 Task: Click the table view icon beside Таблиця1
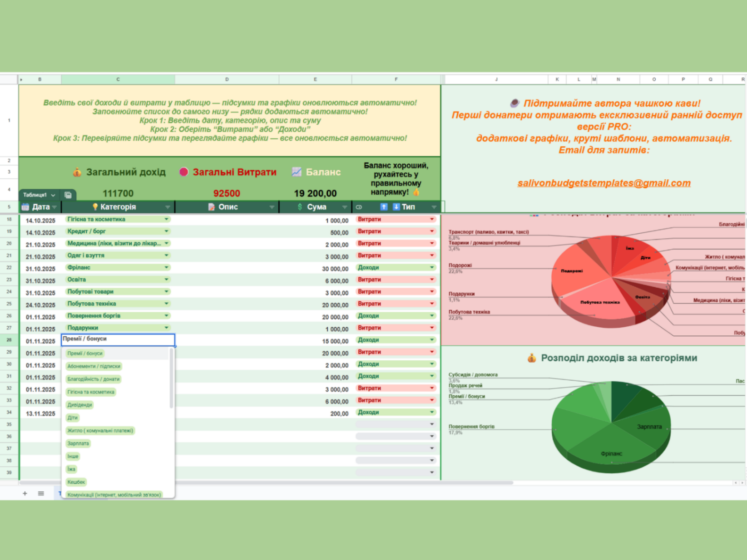(68, 195)
